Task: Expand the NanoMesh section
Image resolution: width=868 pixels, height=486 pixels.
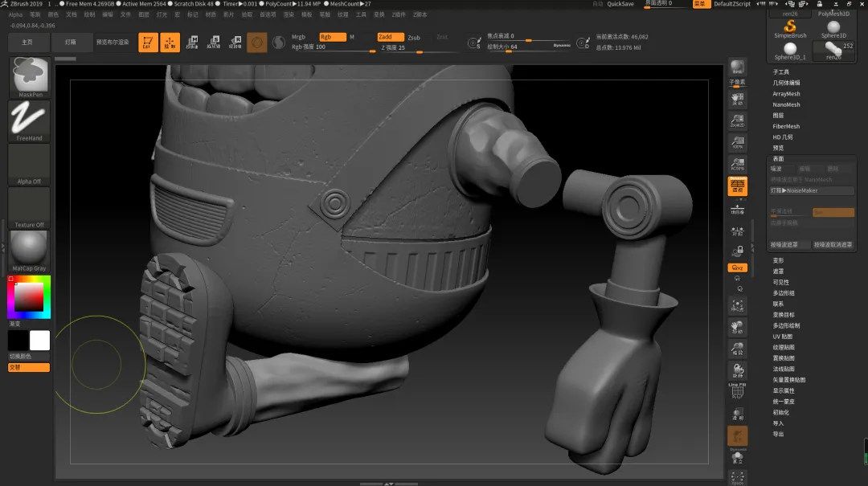Action: 786,104
